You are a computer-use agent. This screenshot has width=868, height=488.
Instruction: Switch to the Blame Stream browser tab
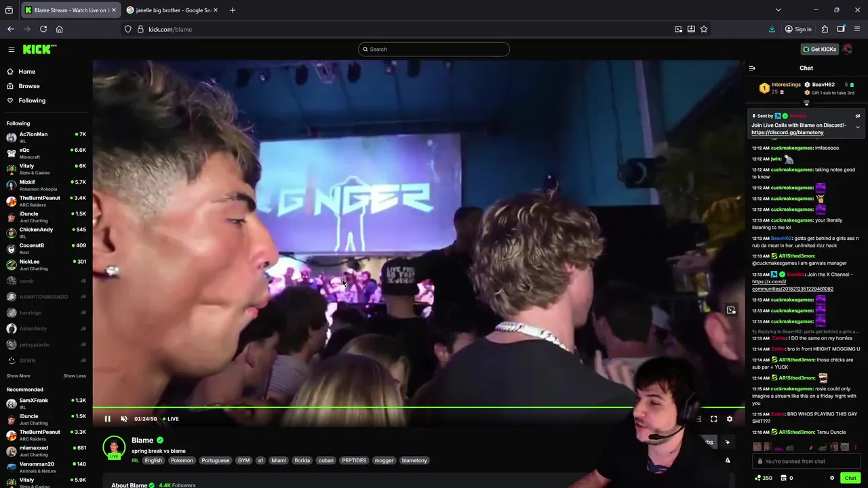(70, 10)
